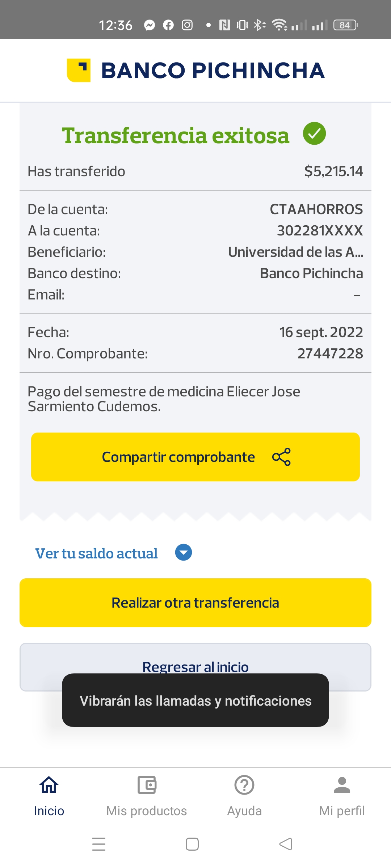Viewport: 391px width, 868px height.
Task: Switch to the Ayuda tab label
Action: (244, 811)
